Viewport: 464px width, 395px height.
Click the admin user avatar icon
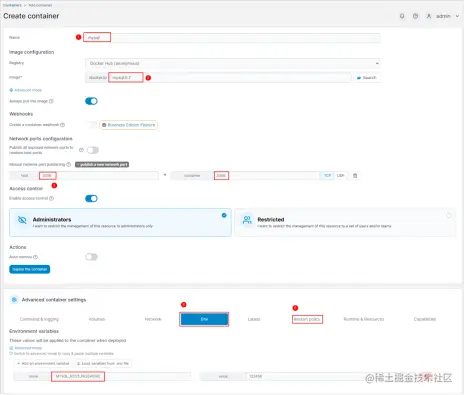(429, 16)
